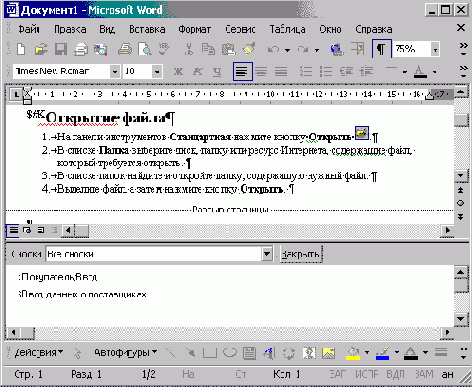Screen dimensions: 472x387
Task: Open the footnotes 'Все сноски' combo dropdown
Action: pyautogui.click(x=267, y=254)
